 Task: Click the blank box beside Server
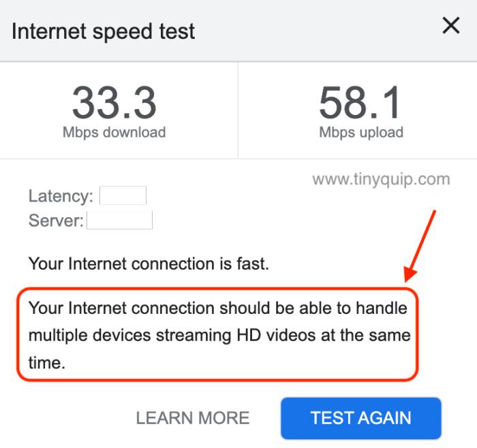120,220
